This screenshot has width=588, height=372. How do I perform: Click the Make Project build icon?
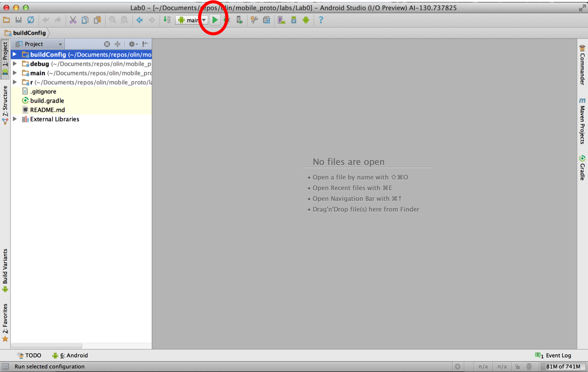click(167, 20)
